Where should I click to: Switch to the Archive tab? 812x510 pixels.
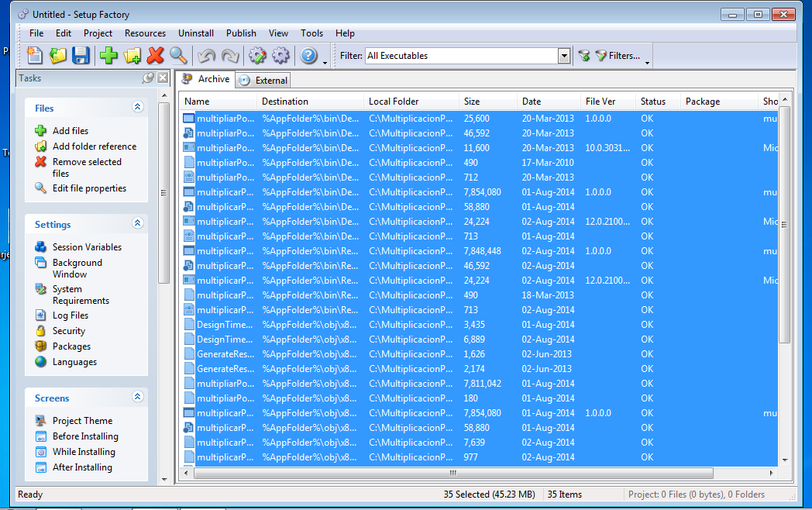(x=205, y=79)
